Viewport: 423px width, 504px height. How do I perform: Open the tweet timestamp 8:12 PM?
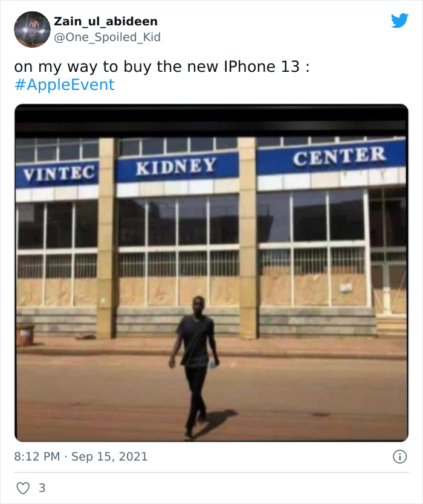37,456
